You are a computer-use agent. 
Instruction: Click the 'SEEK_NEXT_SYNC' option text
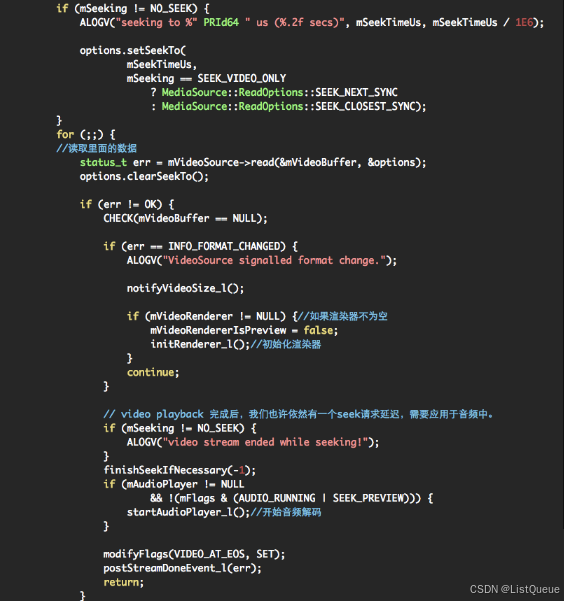pos(356,92)
